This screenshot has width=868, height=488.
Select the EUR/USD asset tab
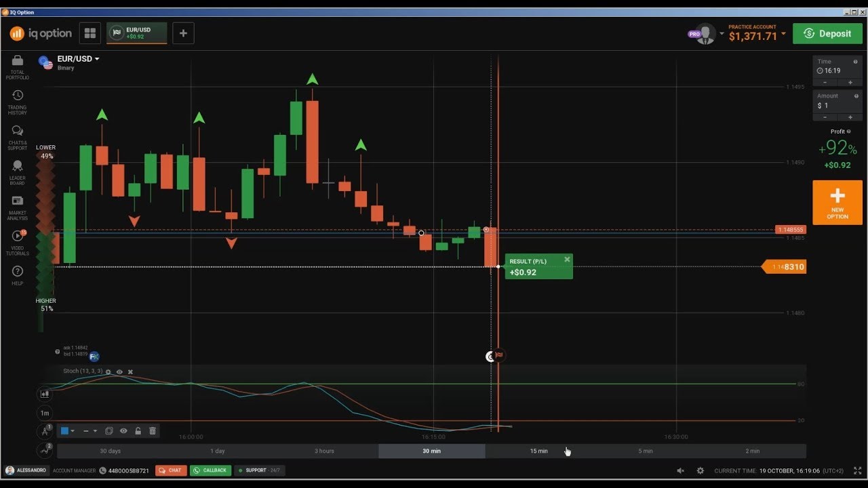pyautogui.click(x=136, y=33)
